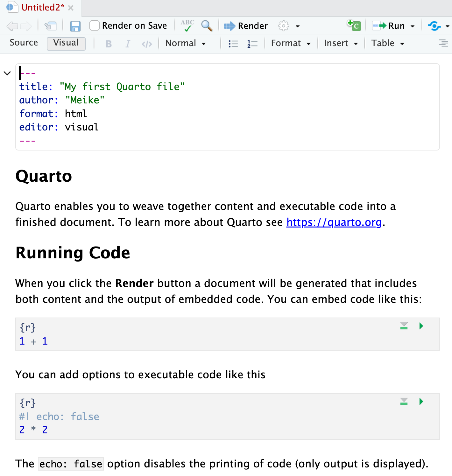Insert a bulleted list
The image size is (452, 476).
[x=233, y=44]
